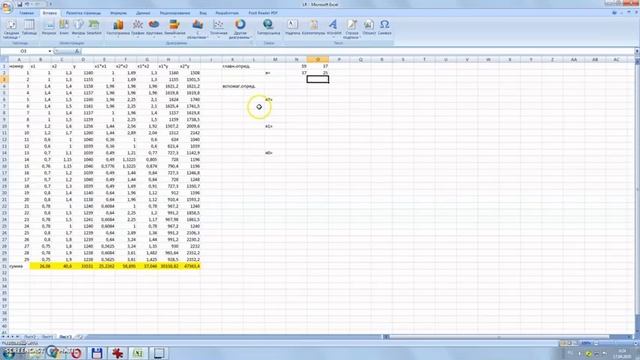The image size is (640, 360).
Task: Switch to the Рецензирование tab
Action: click(175, 13)
